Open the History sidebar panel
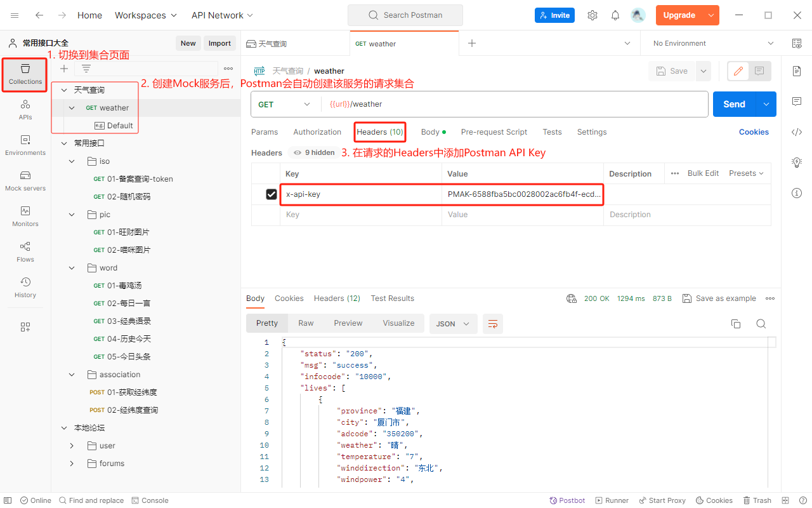Image resolution: width=812 pixels, height=508 pixels. pos(25,288)
